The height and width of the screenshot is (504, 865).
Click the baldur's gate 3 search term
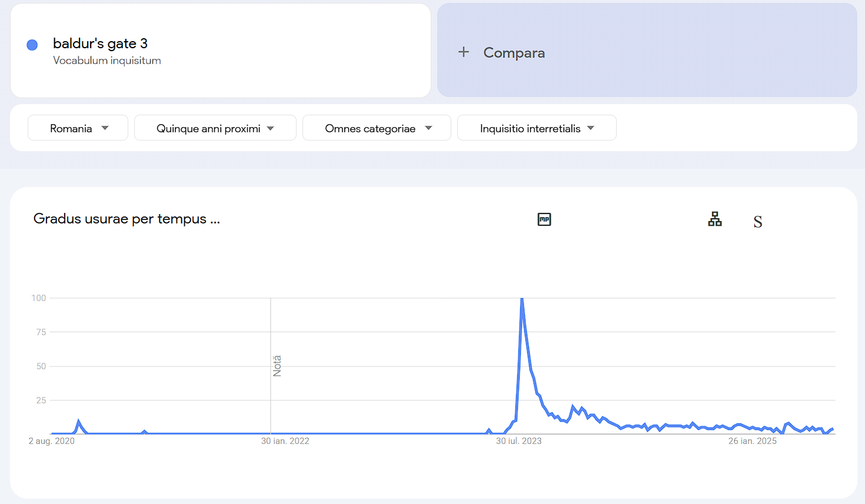tap(100, 44)
